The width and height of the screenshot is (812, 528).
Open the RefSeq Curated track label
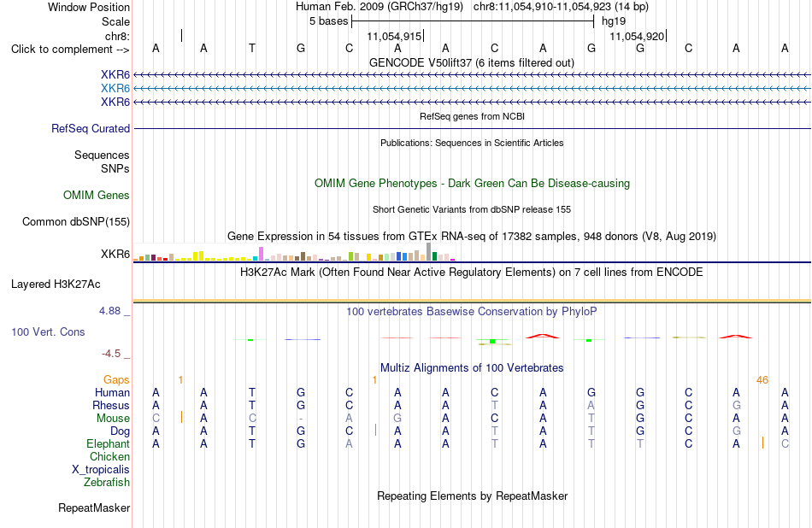tap(90, 128)
